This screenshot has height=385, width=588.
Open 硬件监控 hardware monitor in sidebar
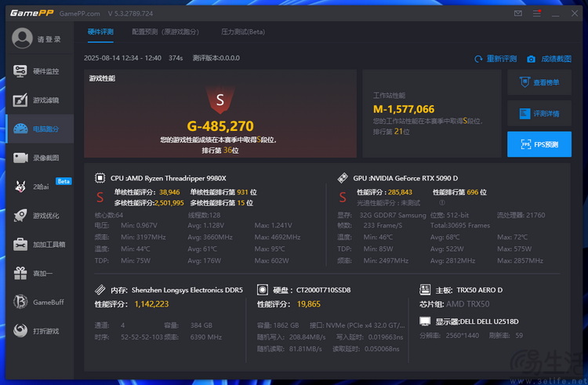39,71
